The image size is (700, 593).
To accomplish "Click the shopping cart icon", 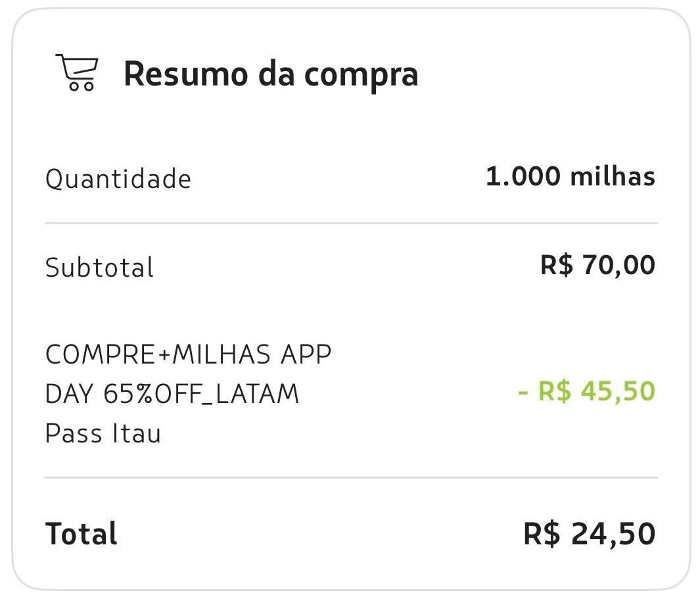I will pyautogui.click(x=78, y=72).
